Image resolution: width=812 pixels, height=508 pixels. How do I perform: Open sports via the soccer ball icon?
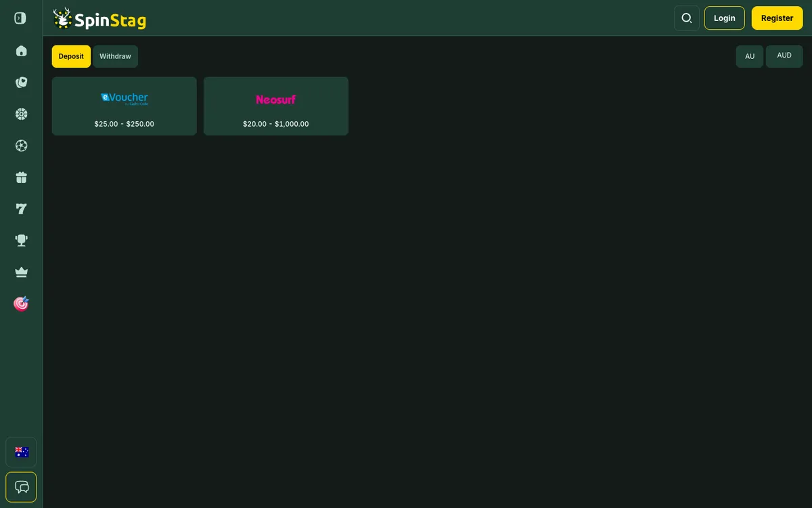(21, 146)
